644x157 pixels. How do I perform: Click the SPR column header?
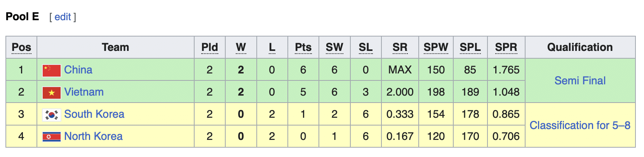(x=506, y=47)
